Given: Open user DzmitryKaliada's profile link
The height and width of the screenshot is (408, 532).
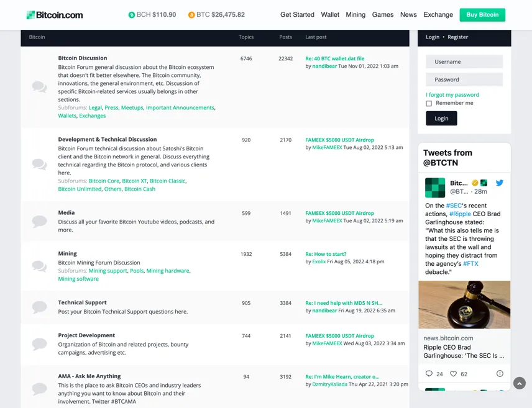Looking at the screenshot, I should (x=330, y=384).
